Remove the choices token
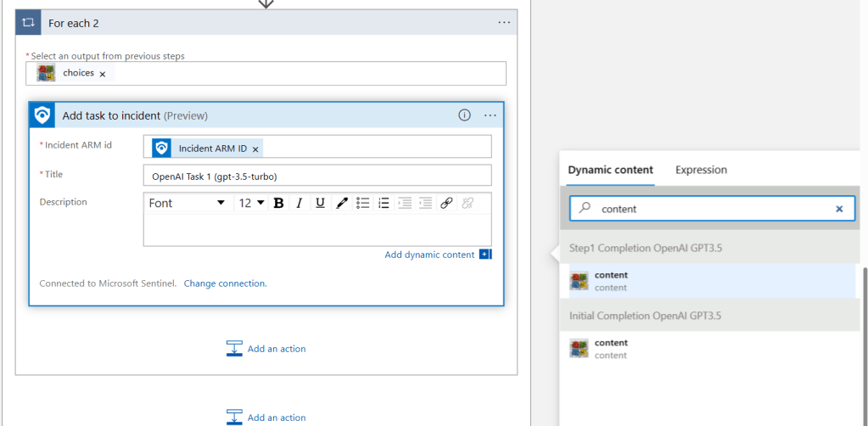Screen dimensions: 868x426 tap(103, 74)
